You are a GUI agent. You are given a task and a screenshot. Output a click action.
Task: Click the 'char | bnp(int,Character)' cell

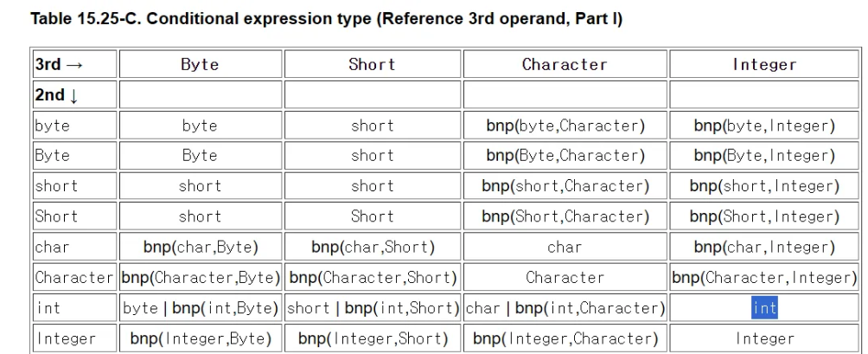pos(565,308)
